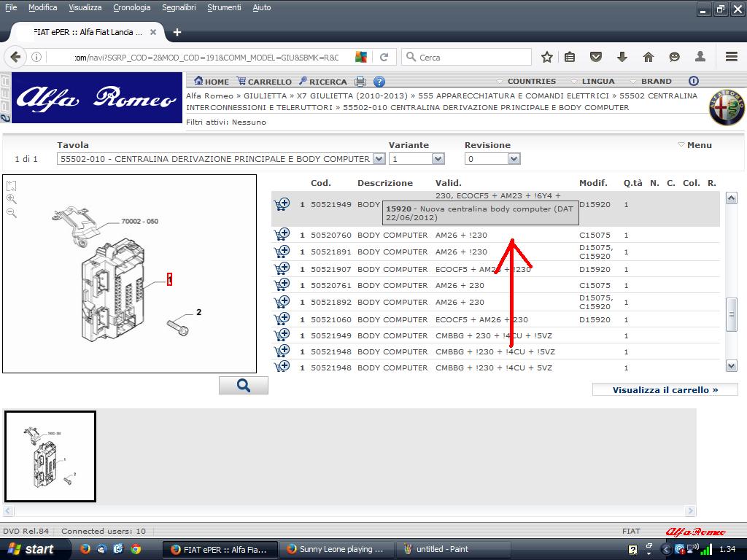The width and height of the screenshot is (747, 560).
Task: Click GIULIETTA breadcrumb link
Action: click(x=265, y=96)
